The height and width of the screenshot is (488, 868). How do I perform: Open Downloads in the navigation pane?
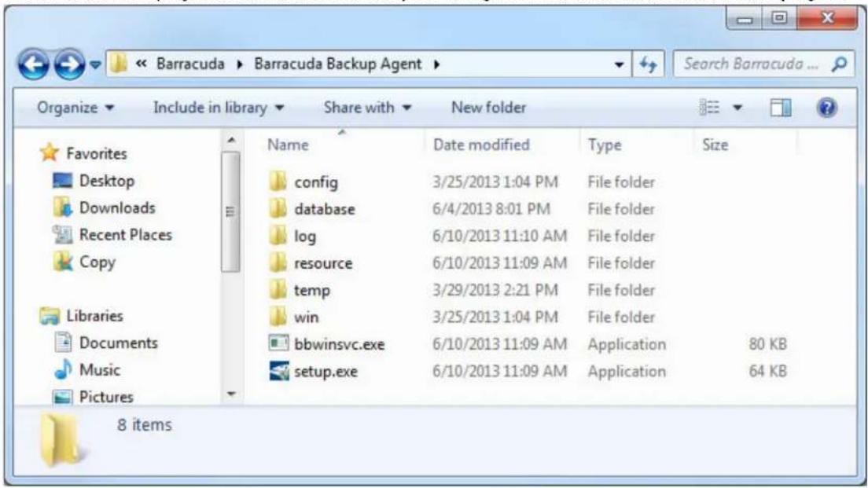click(x=117, y=207)
